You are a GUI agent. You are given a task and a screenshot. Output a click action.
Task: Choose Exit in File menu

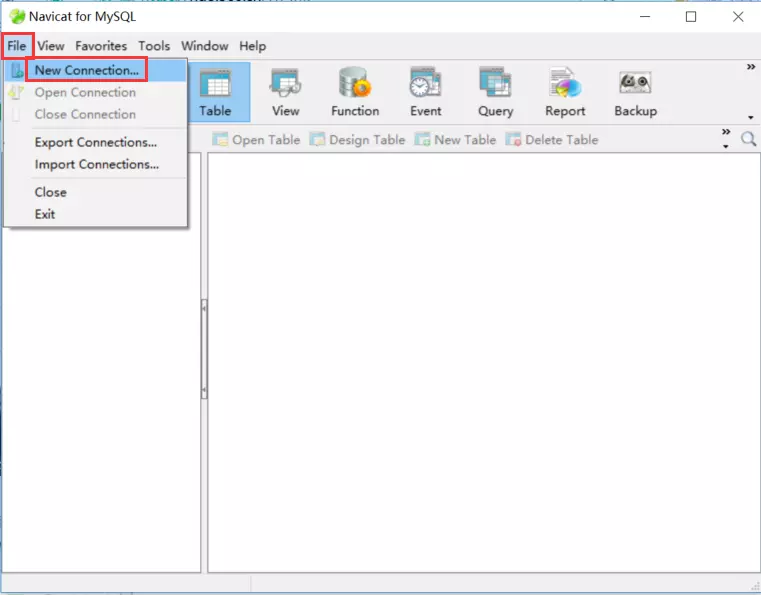tap(96, 214)
